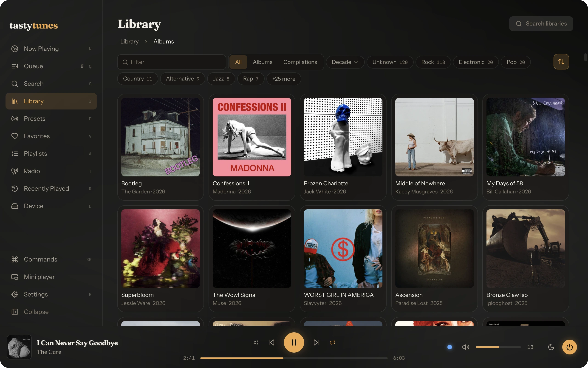
Task: Open Favorites heart icon
Action: point(14,136)
